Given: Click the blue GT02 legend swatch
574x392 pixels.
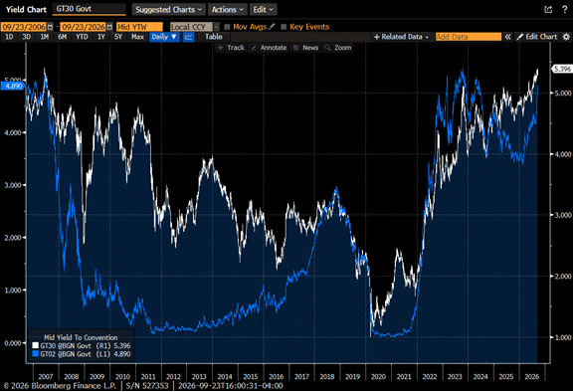Looking at the screenshot, I should point(36,354).
